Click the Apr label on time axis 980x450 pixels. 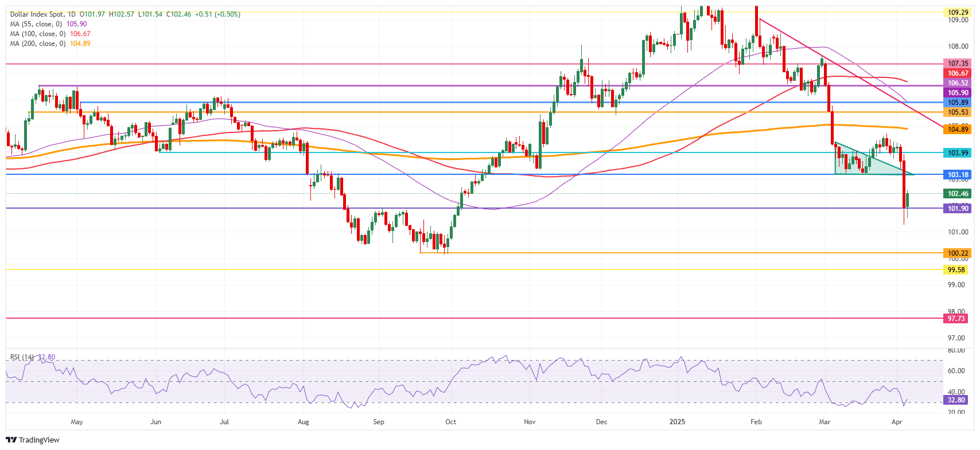pyautogui.click(x=897, y=422)
